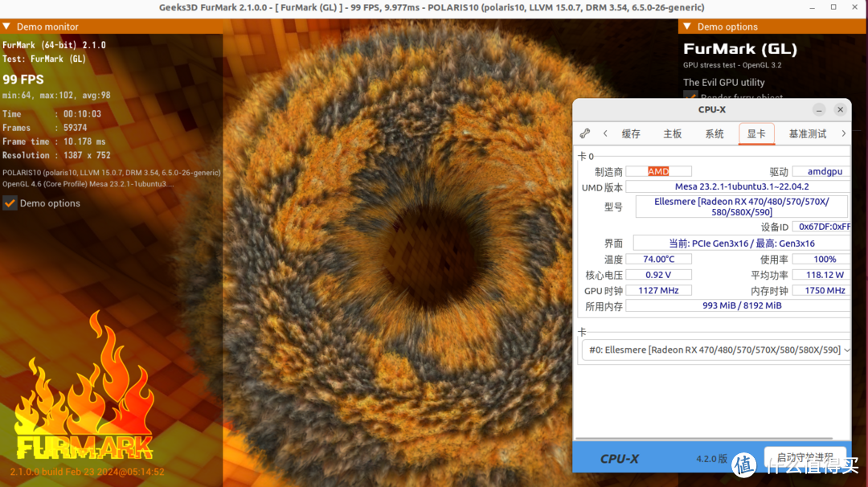Toggle the Render furry object checkbox
This screenshot has height=487, width=868.
690,97
